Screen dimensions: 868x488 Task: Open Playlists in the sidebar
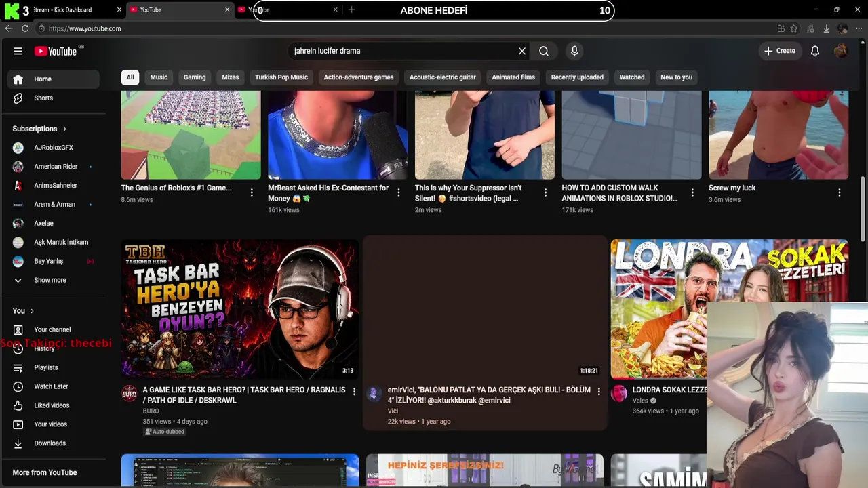tap(53, 367)
